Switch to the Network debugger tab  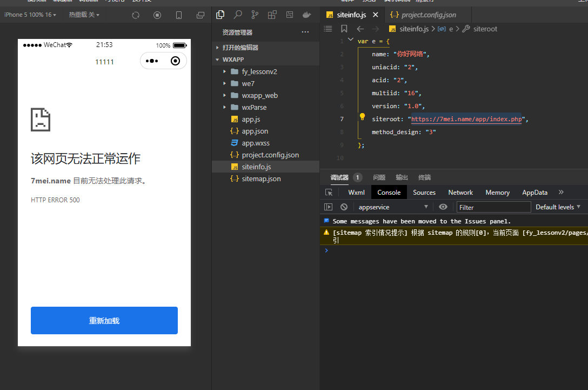coord(460,192)
